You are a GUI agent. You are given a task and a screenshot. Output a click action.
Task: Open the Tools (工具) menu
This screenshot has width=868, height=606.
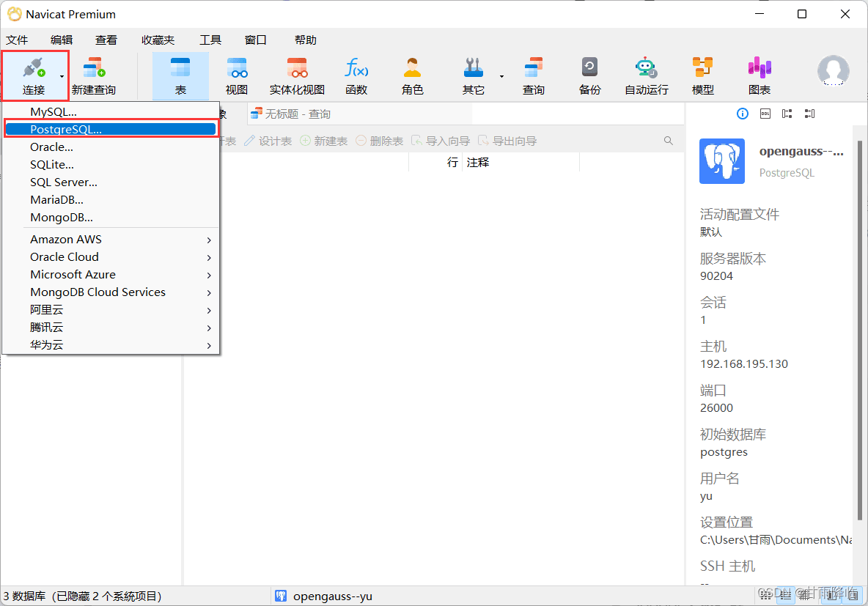[x=210, y=40]
